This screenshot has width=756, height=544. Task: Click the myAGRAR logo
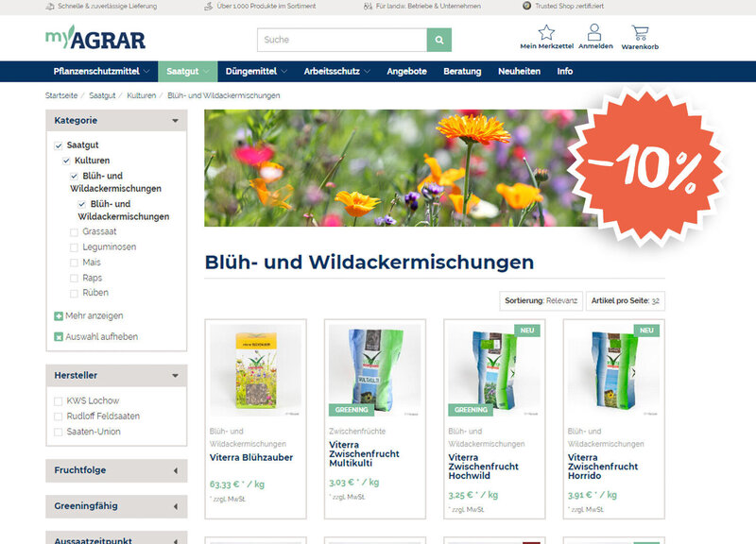(95, 38)
